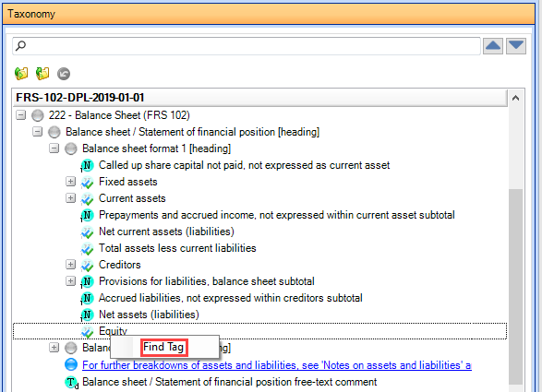Collapse Balance sheet / Statement of financial position heading
Image resolution: width=542 pixels, height=392 pixels.
[37, 132]
